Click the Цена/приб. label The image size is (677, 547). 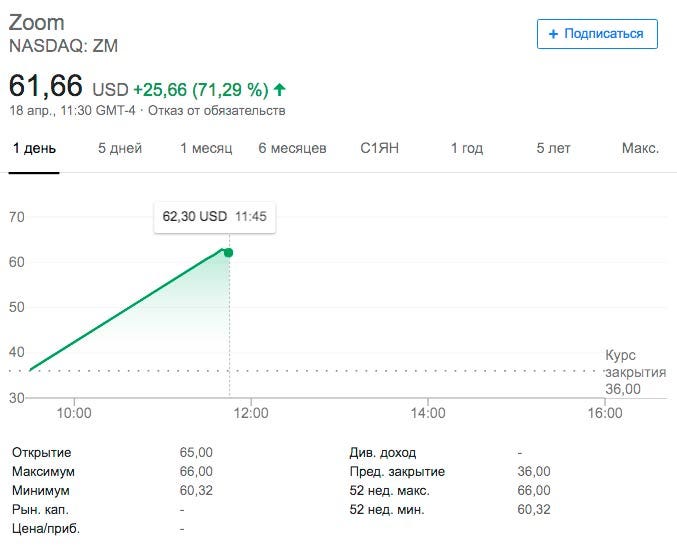click(x=46, y=528)
